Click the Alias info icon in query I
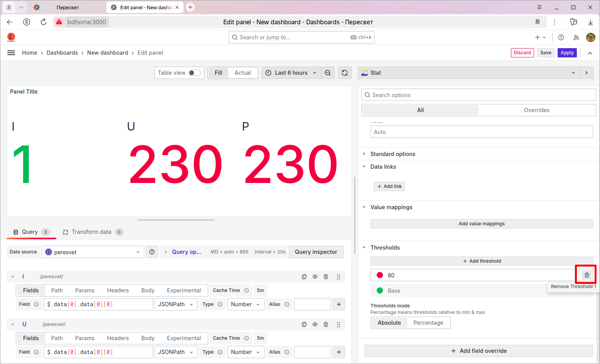The width and height of the screenshot is (600, 364). 287,304
